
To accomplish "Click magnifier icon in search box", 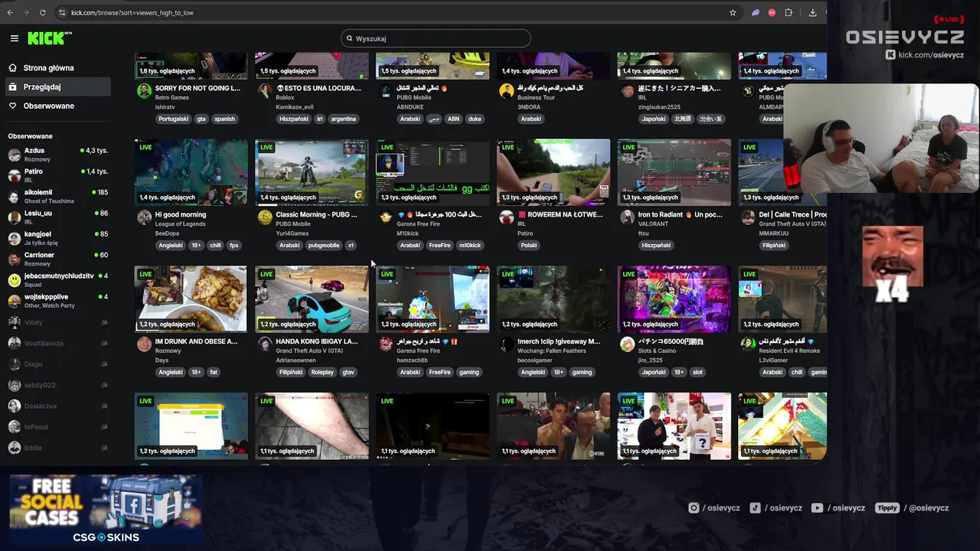I will (x=350, y=38).
